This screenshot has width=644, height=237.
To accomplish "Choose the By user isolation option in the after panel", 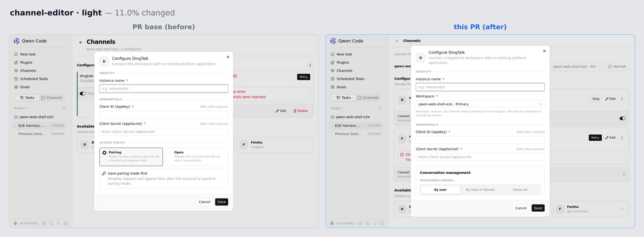I will 441,190.
